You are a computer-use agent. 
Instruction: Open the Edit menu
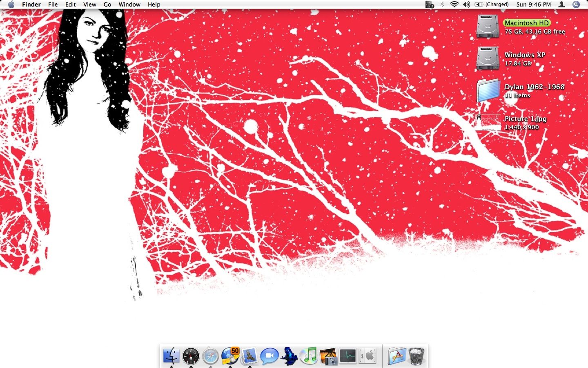[71, 4]
